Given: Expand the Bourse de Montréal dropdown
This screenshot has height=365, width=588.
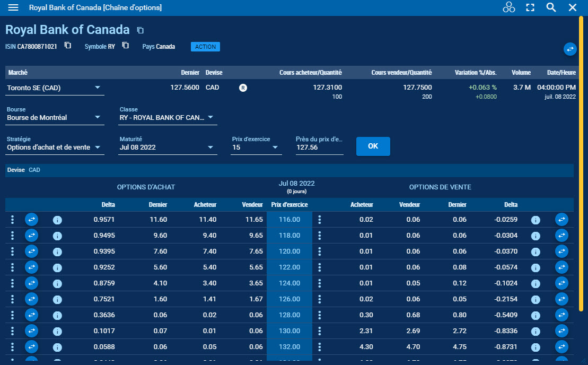Looking at the screenshot, I should [98, 117].
